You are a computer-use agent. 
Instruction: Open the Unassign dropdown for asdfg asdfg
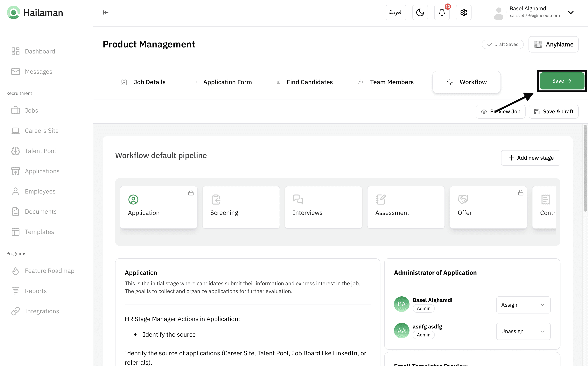[523, 331]
